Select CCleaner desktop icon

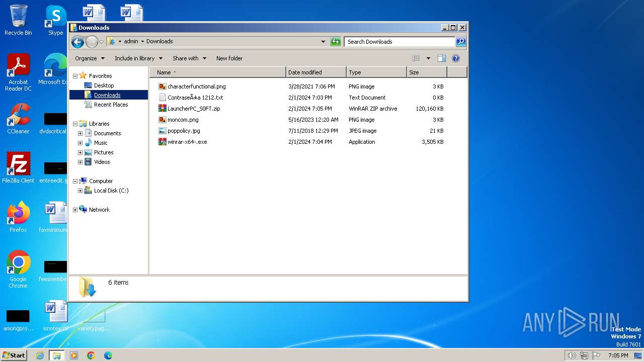pos(18,119)
